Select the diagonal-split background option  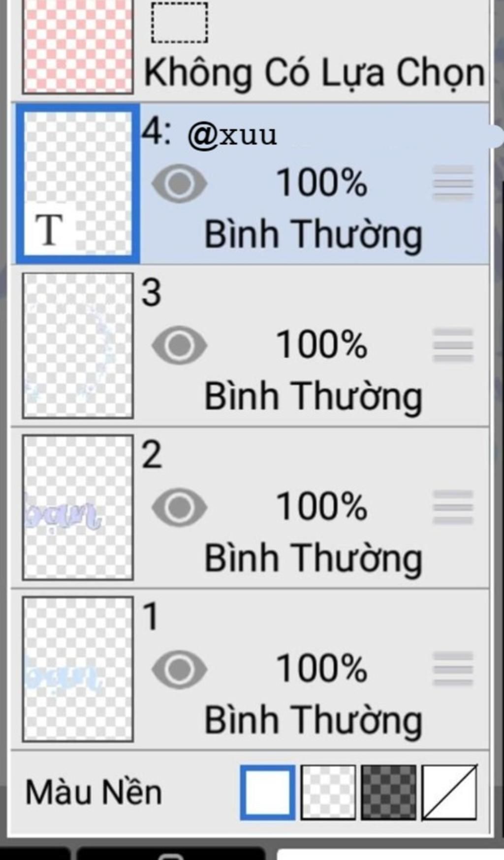[x=449, y=792]
